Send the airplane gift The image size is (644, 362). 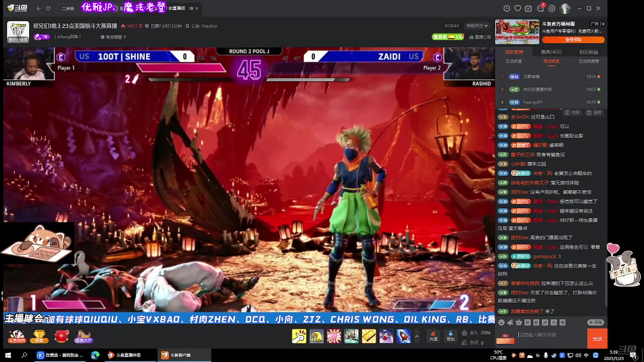[x=386, y=336]
